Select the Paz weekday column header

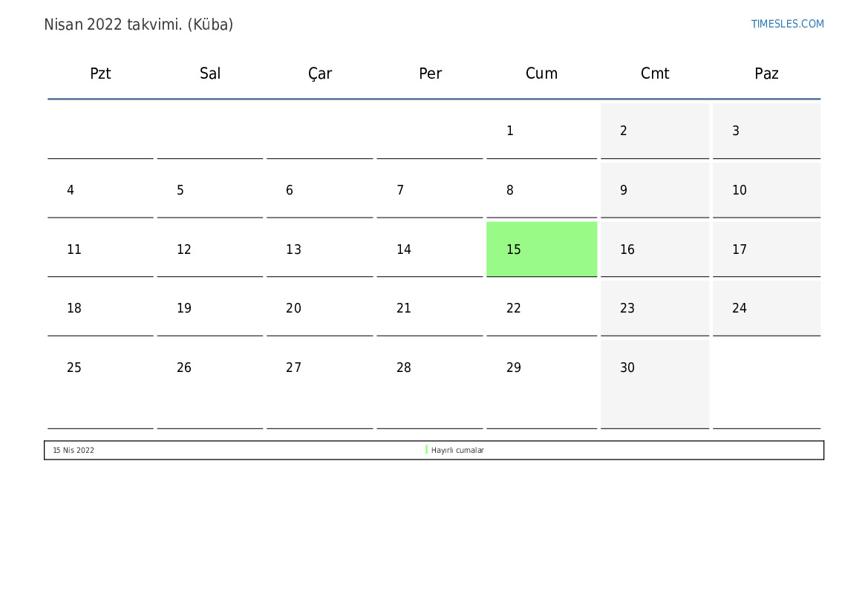766,74
